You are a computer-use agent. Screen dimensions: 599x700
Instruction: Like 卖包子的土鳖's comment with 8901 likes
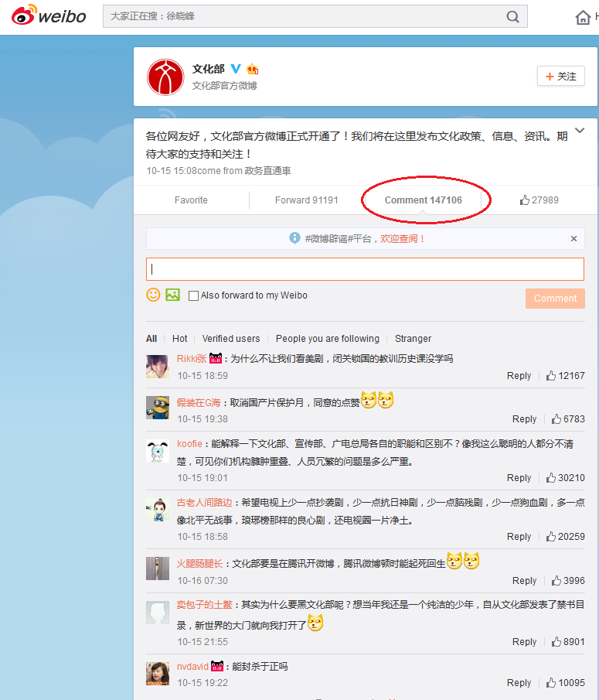[568, 641]
